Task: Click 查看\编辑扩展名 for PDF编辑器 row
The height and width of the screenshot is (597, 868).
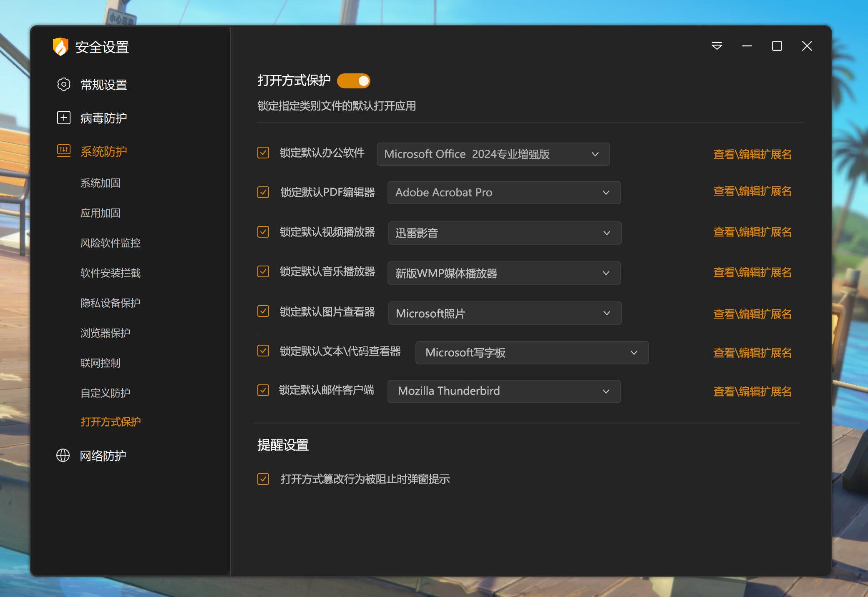Action: point(752,191)
